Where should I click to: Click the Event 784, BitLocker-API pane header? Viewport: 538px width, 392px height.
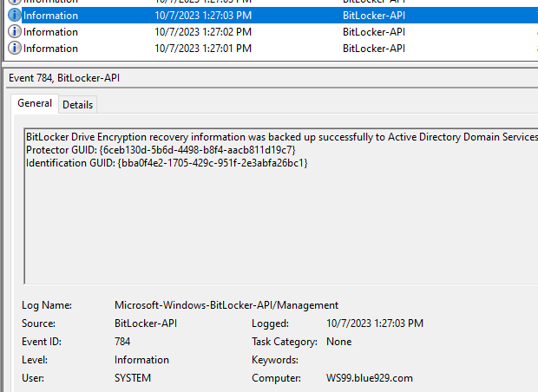[63, 78]
